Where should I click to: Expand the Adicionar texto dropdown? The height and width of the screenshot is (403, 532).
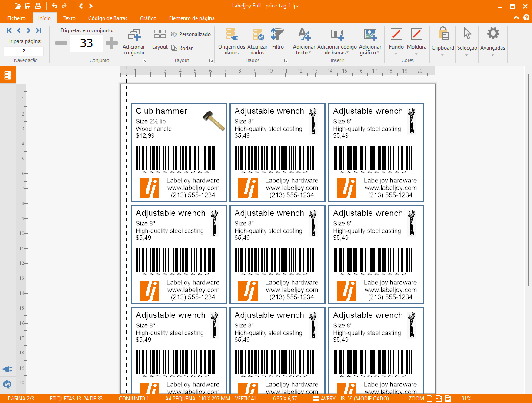coord(310,53)
